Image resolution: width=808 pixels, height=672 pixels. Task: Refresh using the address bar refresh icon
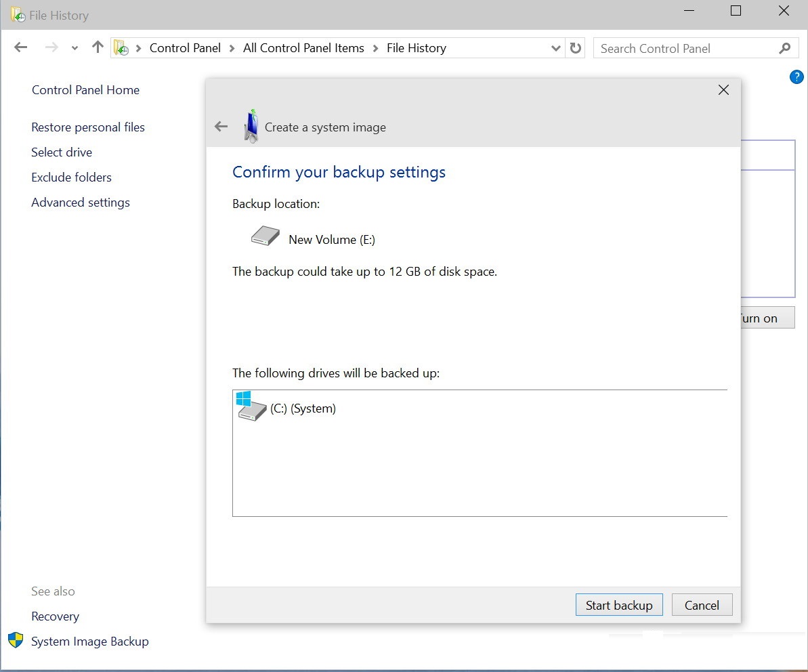point(575,47)
